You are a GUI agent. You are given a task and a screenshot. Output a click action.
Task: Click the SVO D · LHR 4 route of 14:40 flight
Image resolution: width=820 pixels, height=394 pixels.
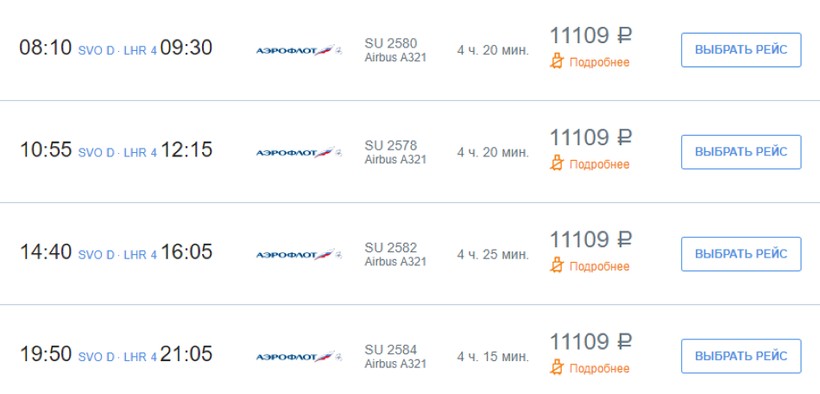click(117, 255)
